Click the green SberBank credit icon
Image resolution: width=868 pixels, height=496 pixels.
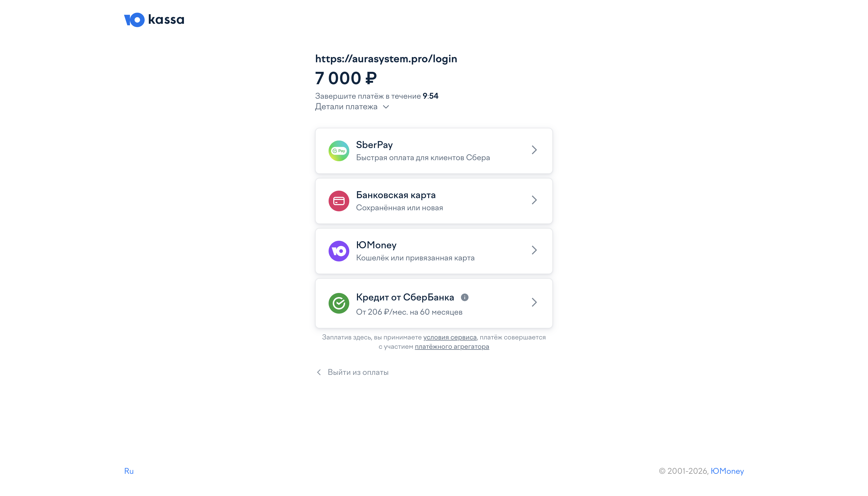[339, 303]
